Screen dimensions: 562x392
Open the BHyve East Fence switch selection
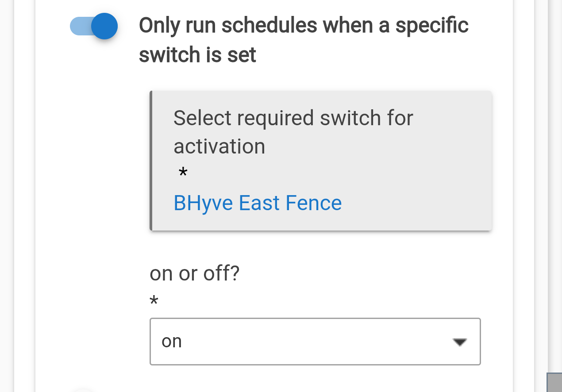(258, 204)
